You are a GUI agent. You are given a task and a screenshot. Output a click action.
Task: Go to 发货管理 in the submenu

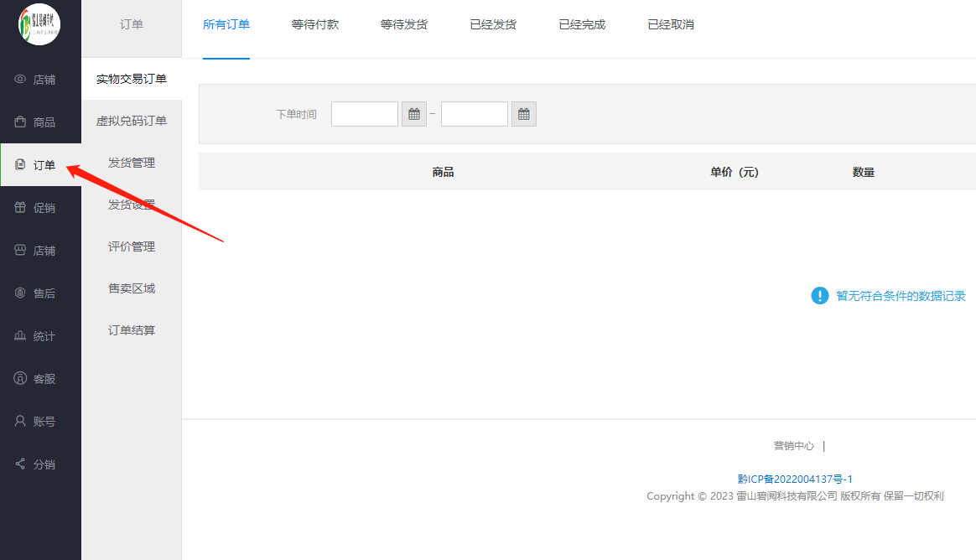tap(132, 163)
